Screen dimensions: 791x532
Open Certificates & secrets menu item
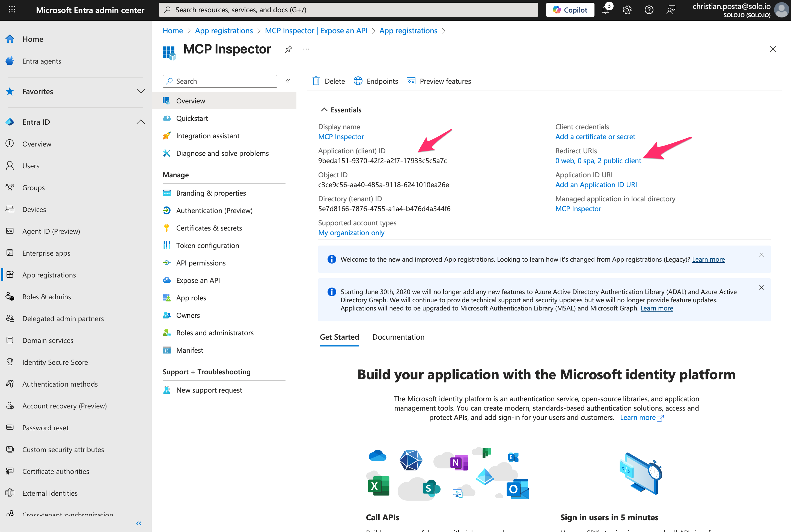(x=209, y=228)
